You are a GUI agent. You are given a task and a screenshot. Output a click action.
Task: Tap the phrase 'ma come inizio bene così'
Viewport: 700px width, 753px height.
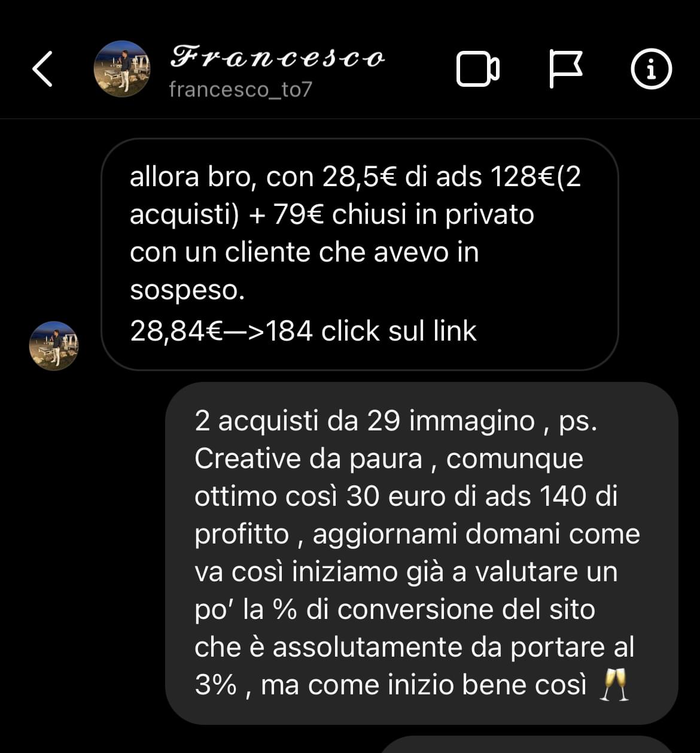click(x=424, y=685)
